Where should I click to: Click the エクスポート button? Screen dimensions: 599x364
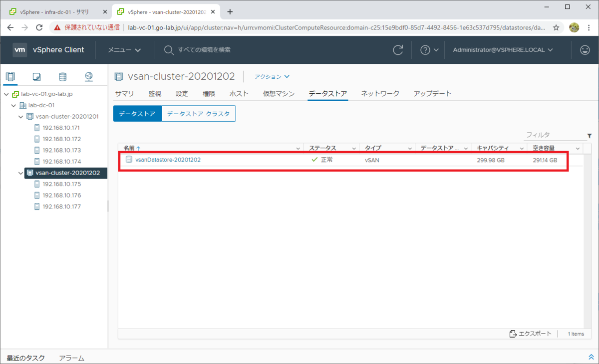[531, 334]
